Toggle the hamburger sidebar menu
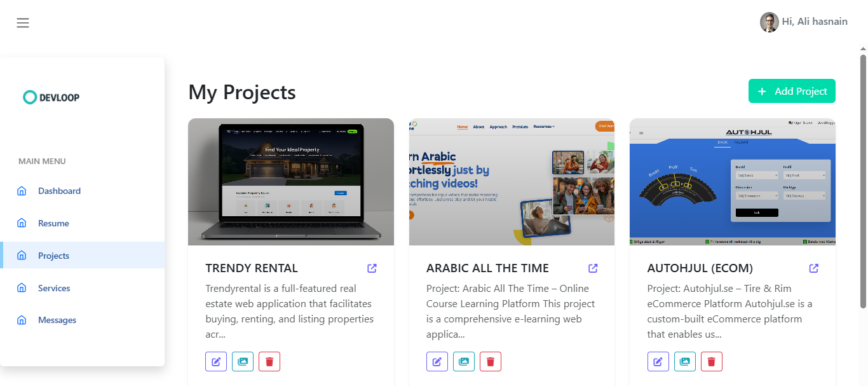The image size is (868, 386). tap(23, 23)
